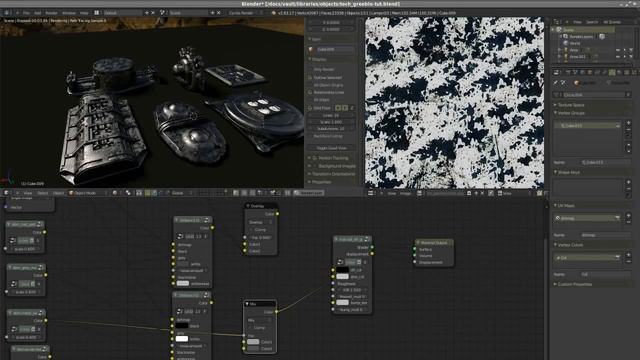Select the dirtmap UV map entry

tap(587, 218)
